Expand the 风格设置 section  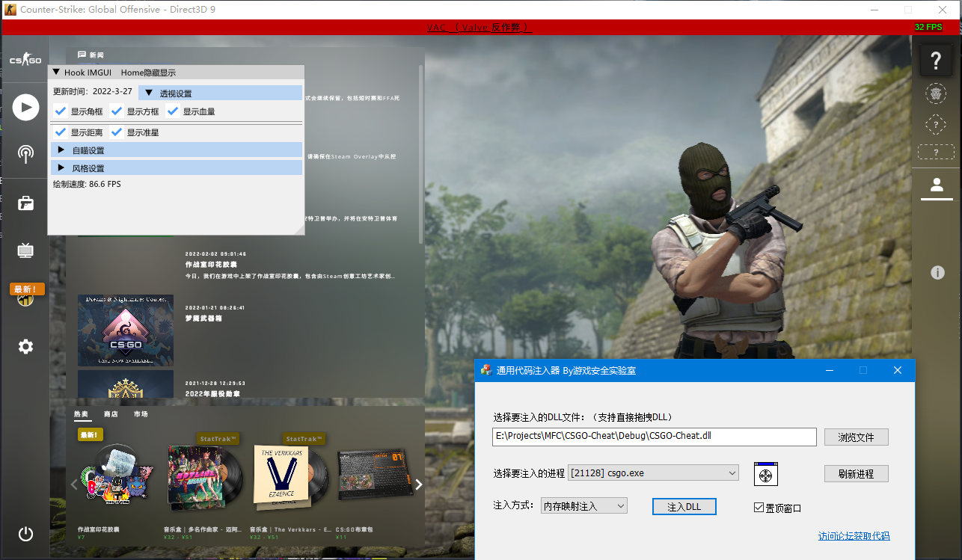point(176,167)
